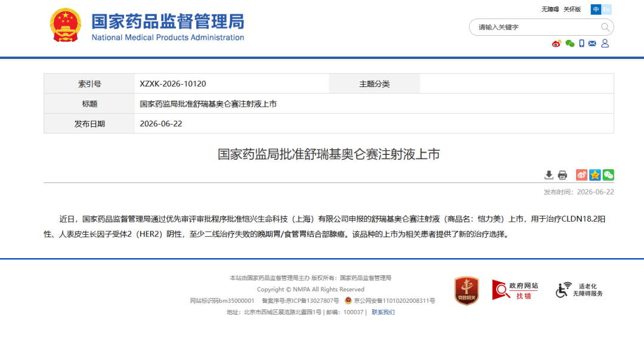The height and width of the screenshot is (357, 644).
Task: Click the index number XZXK-2026-10120
Action: [173, 83]
